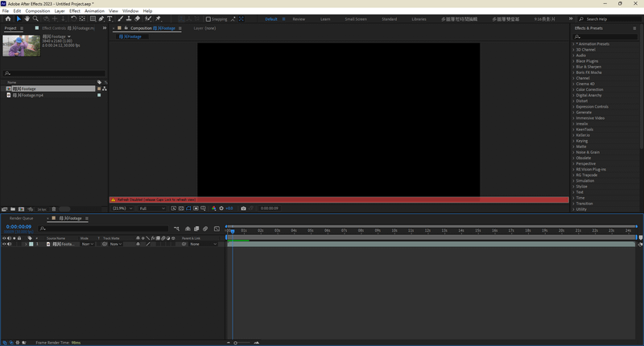Open the Composition menu
Image resolution: width=644 pixels, height=346 pixels.
coord(37,10)
